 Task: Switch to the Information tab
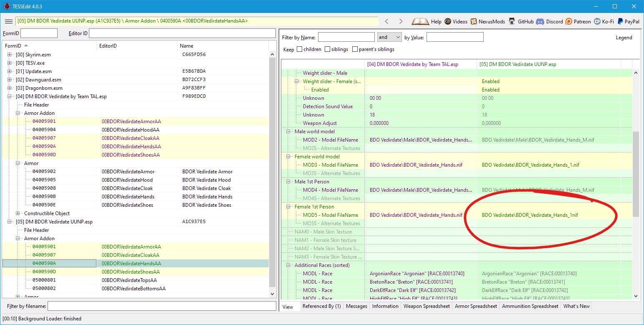click(385, 306)
